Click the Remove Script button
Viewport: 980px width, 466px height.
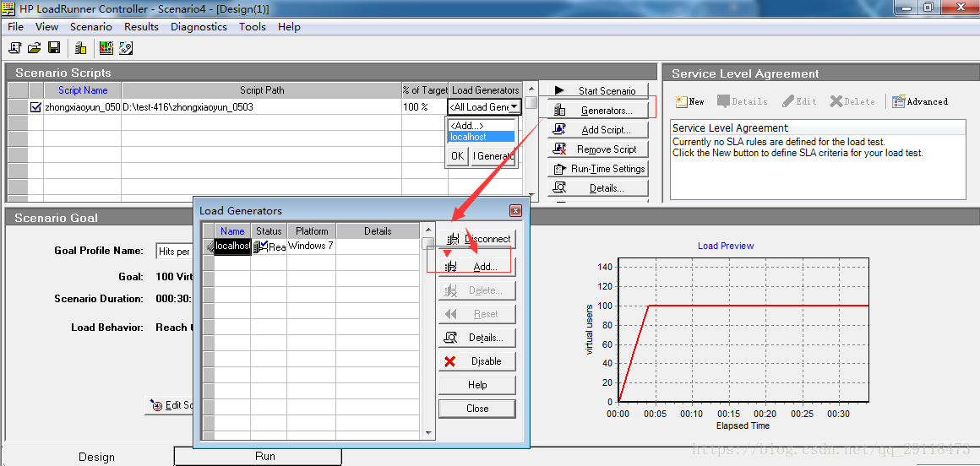click(598, 149)
